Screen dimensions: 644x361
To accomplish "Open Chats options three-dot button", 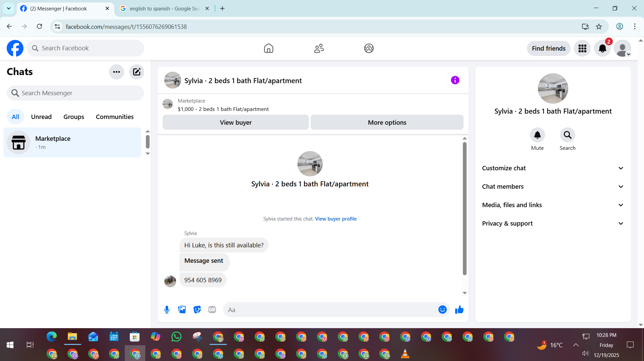I will tap(116, 72).
